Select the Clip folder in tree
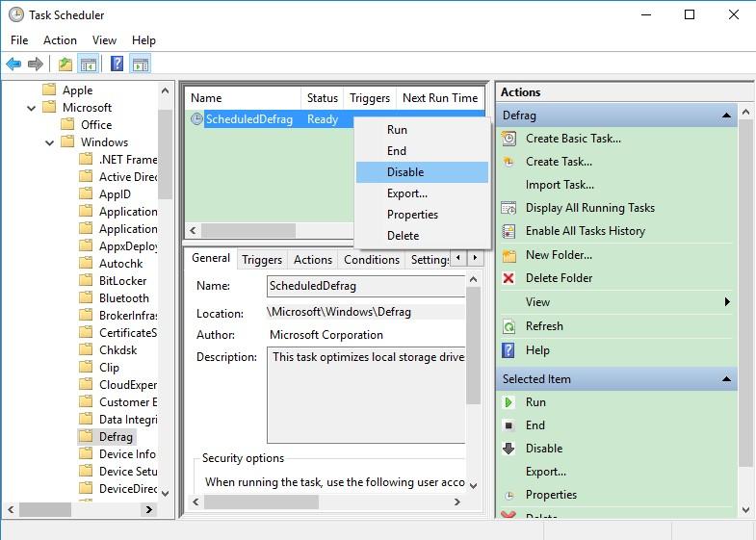This screenshot has width=756, height=540. (109, 368)
